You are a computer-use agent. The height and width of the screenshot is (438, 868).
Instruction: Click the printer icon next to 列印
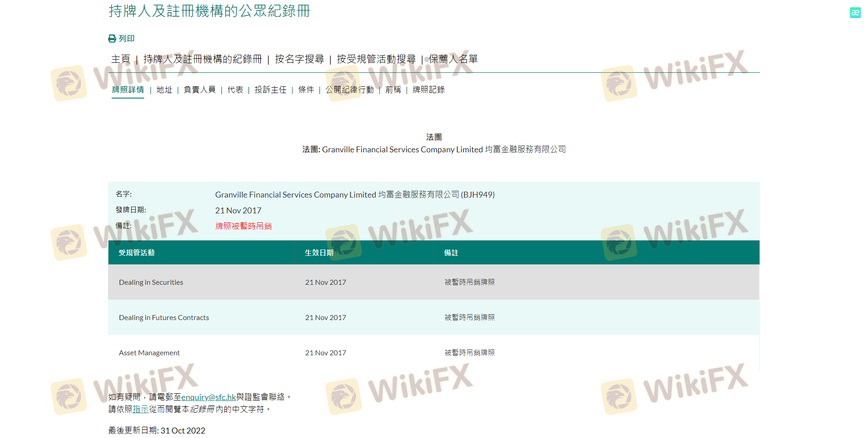tap(112, 39)
